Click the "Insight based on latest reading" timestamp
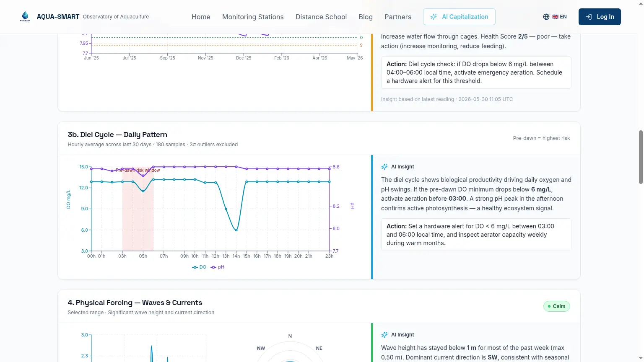Screen dimensions: 644x362 pyautogui.click(x=447, y=99)
